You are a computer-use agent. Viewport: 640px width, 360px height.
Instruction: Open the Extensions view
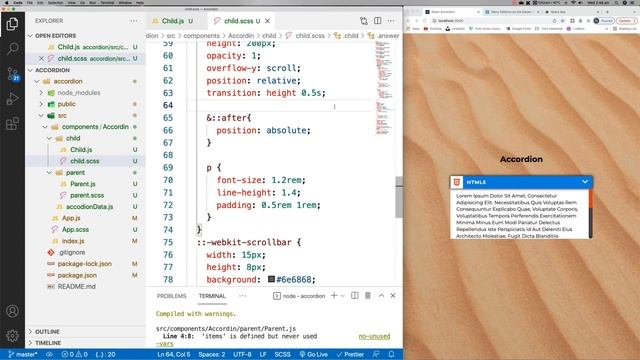[x=12, y=123]
